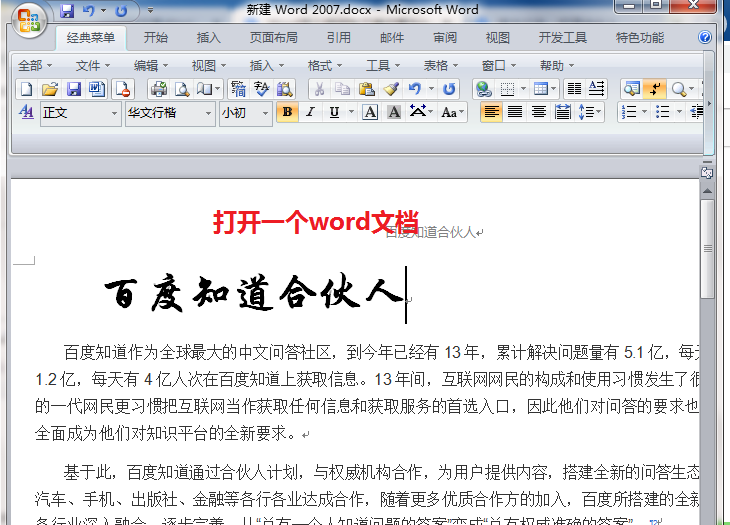
Task: Click the toolbar overflow arrow at right edge
Action: (x=709, y=103)
